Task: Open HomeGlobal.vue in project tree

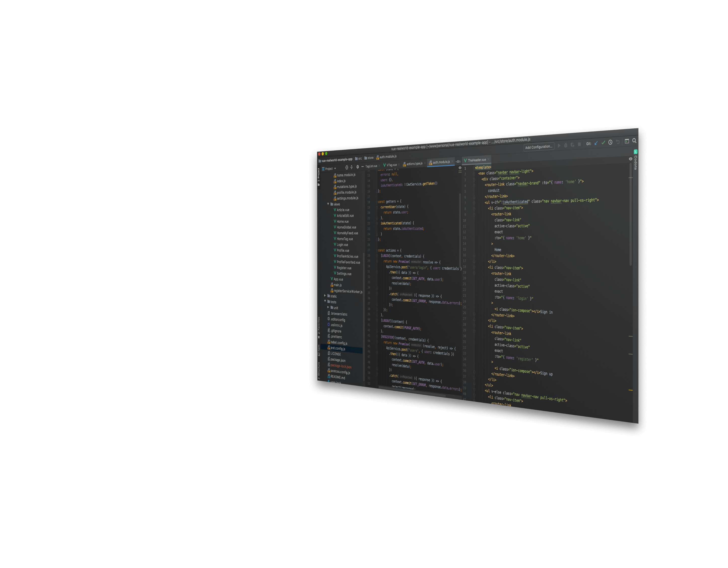Action: pyautogui.click(x=345, y=227)
